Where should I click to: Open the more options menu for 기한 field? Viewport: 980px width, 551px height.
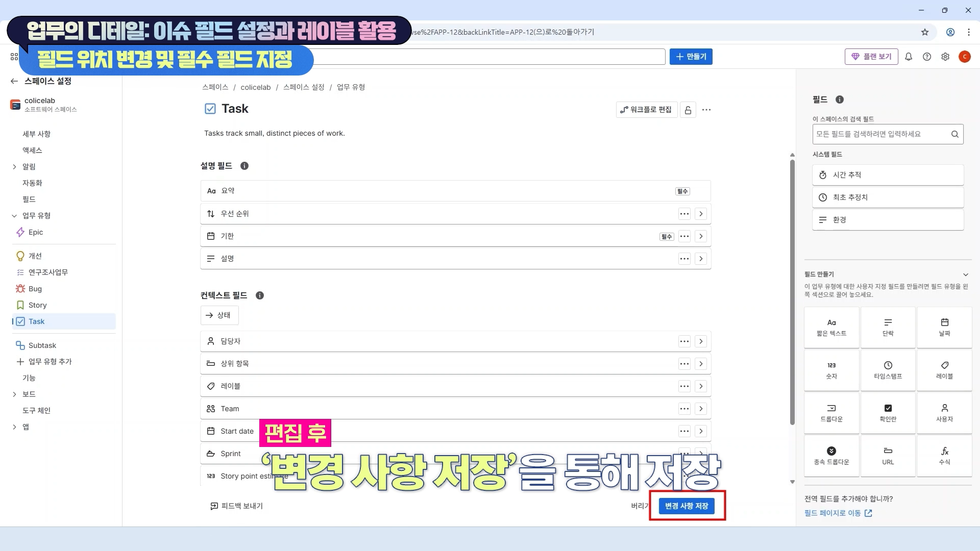pyautogui.click(x=684, y=236)
